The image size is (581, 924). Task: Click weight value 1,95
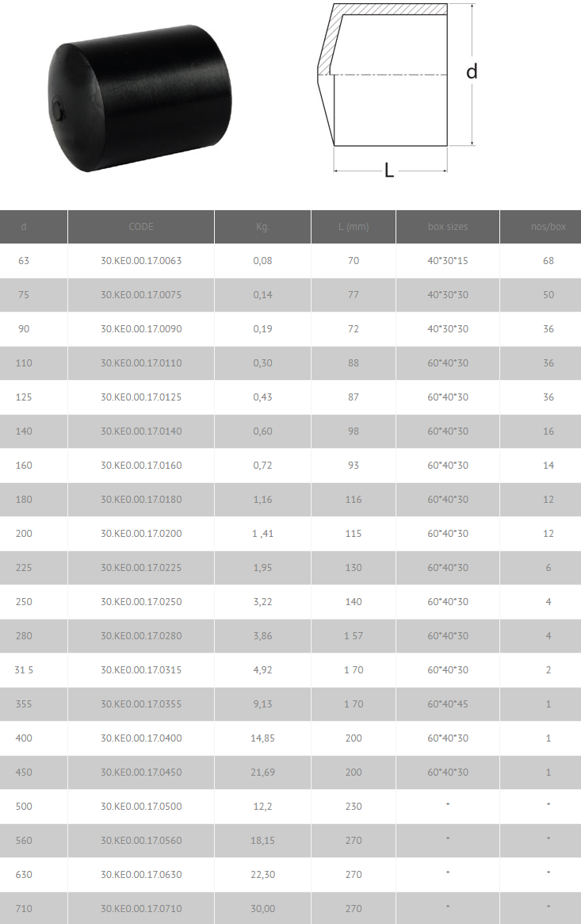pyautogui.click(x=262, y=568)
